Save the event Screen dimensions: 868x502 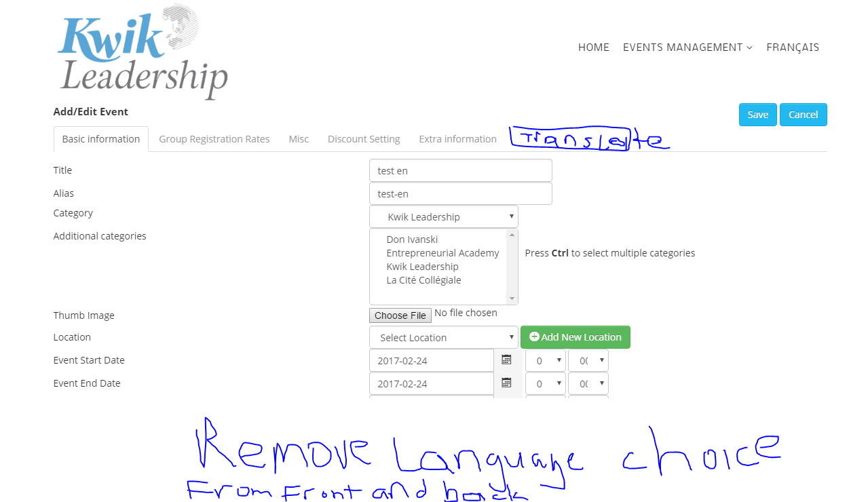pos(757,115)
